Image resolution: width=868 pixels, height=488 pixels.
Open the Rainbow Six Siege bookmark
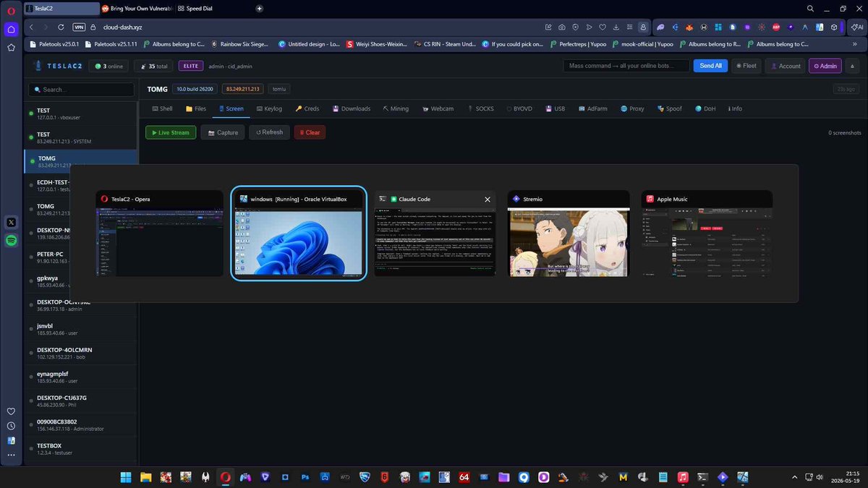(x=239, y=43)
